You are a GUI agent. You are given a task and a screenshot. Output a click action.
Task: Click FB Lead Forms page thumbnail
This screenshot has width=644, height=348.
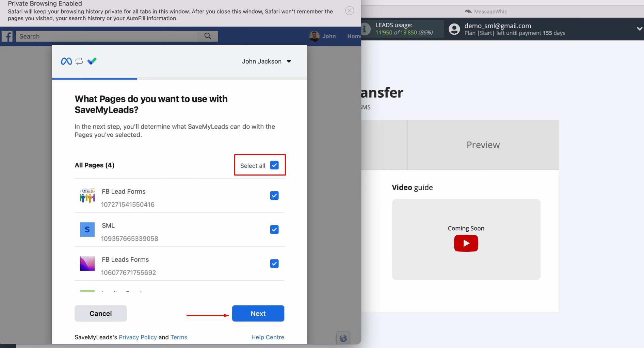[x=87, y=196]
